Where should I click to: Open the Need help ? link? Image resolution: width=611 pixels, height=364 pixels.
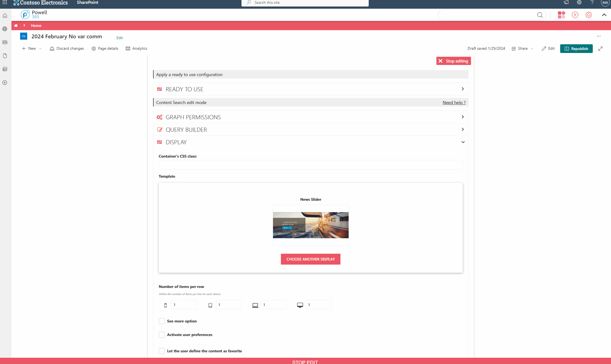pyautogui.click(x=454, y=102)
